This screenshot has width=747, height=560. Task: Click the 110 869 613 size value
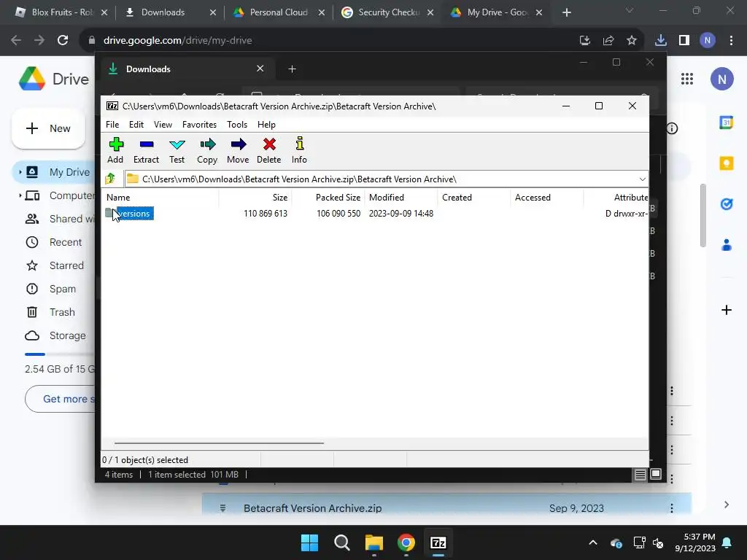[266, 214]
